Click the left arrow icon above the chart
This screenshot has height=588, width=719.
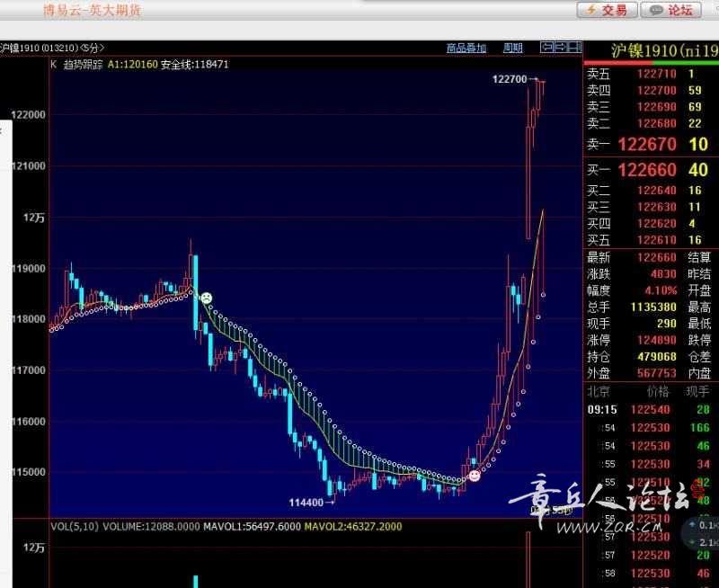click(x=546, y=47)
